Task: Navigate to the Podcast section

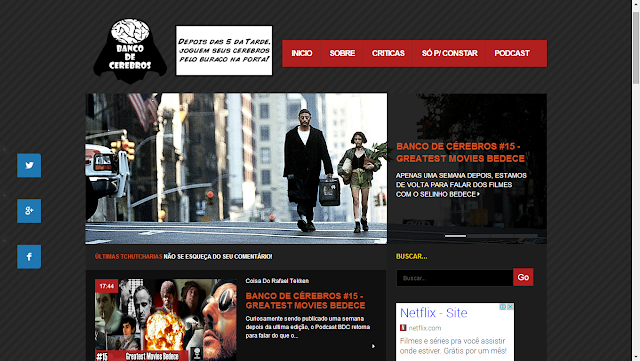Action: (x=512, y=53)
